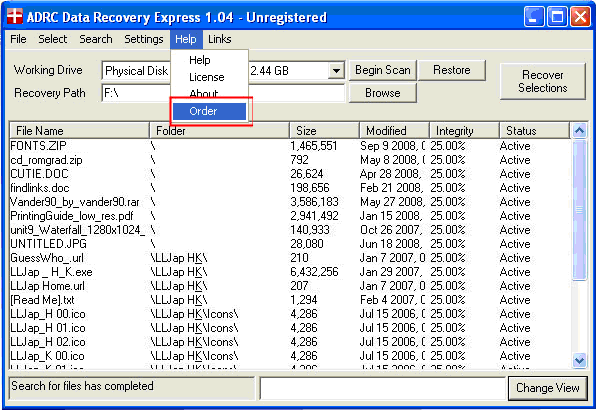Click into the Recovery Path field
Screen dimensions: 596x410
click(x=223, y=93)
